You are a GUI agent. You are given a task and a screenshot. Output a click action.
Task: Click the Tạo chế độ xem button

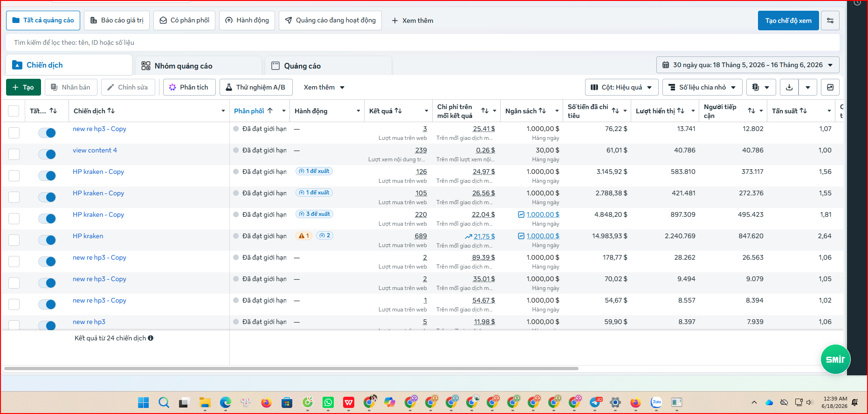click(788, 21)
